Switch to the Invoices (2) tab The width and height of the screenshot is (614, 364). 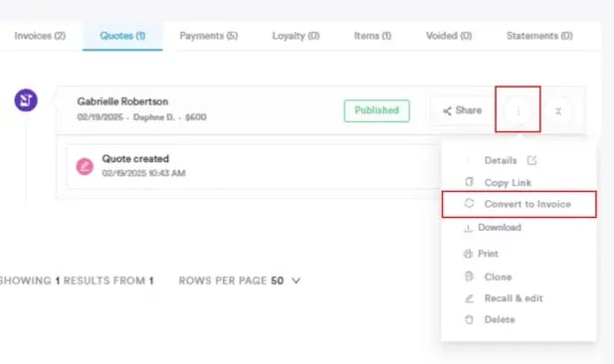[40, 36]
